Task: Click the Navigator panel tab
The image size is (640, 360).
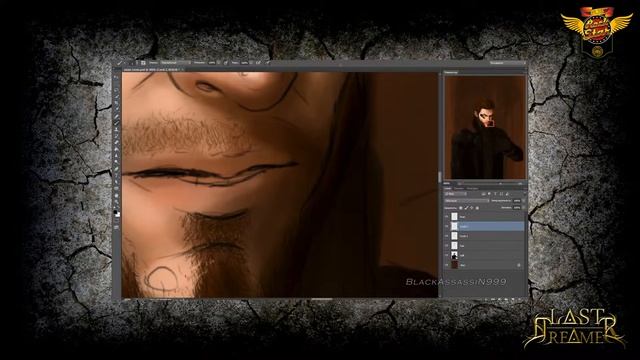Action: [x=451, y=72]
